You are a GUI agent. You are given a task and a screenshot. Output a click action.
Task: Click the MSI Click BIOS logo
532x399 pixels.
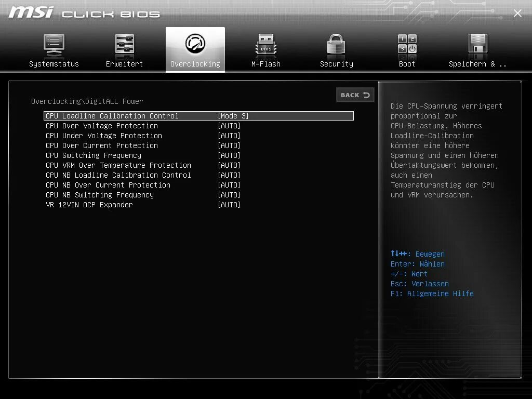pos(84,12)
